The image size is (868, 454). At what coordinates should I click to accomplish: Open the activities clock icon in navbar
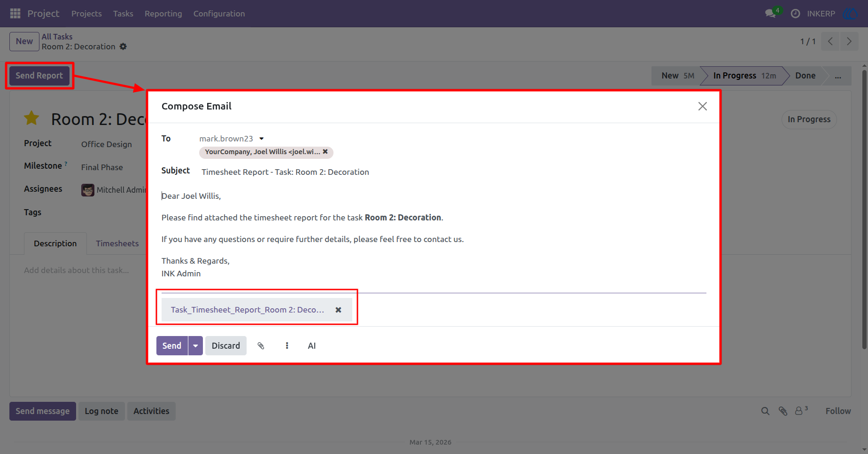(795, 14)
